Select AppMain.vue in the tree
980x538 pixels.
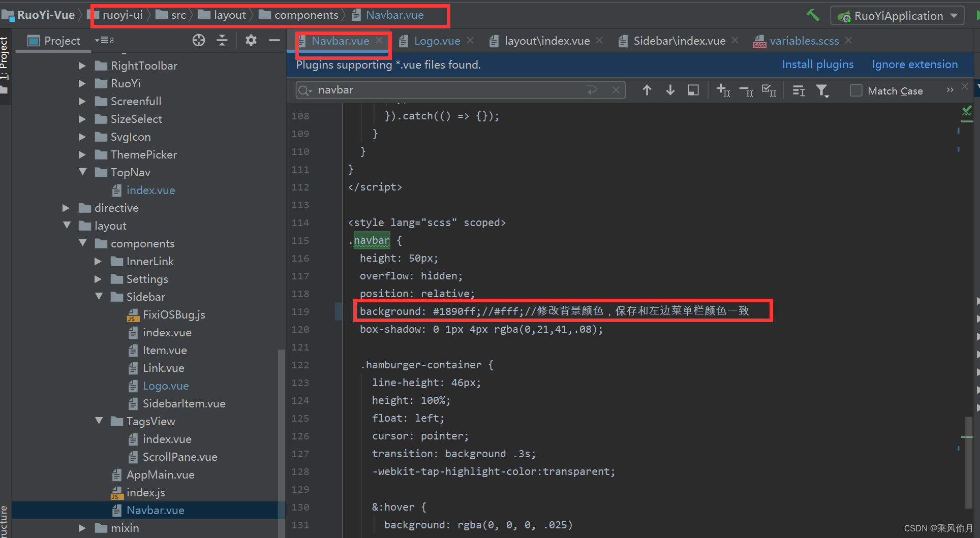click(x=153, y=474)
